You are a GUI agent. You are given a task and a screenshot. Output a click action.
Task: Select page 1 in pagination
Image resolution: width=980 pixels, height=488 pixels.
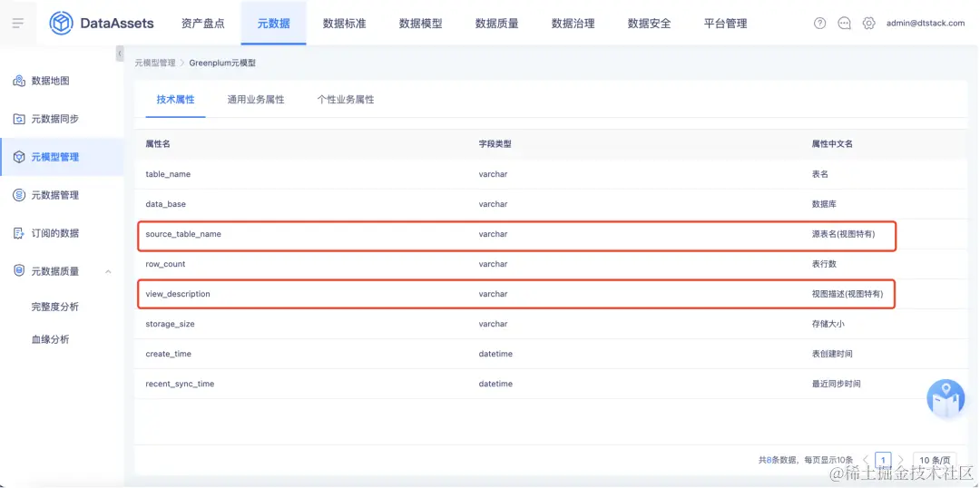[883, 460]
